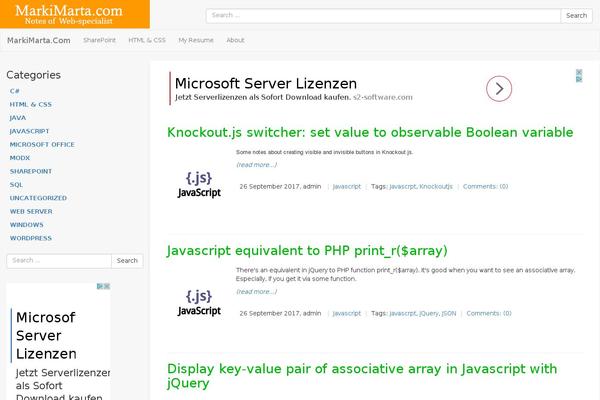Viewport: 600px width, 400px height.
Task: Open Javascript equivalent to PHP print_r post
Action: 307,251
